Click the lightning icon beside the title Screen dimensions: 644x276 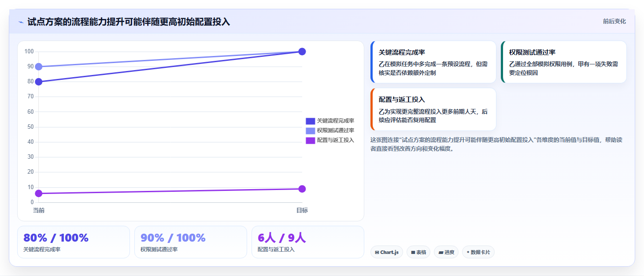pos(21,22)
